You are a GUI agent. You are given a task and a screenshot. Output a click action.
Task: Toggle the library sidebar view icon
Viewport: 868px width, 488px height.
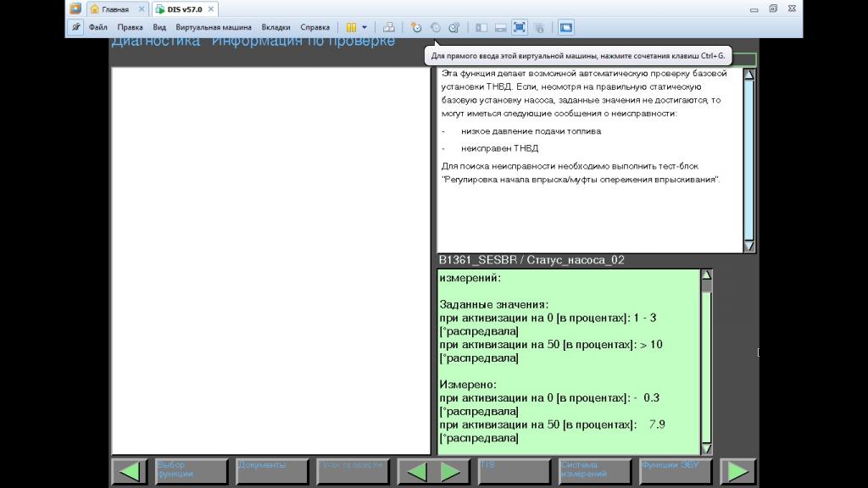[481, 27]
